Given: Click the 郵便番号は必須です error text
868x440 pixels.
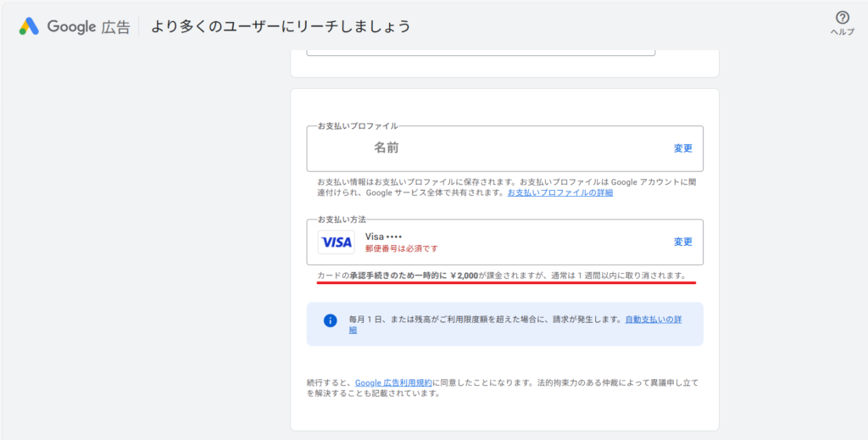Looking at the screenshot, I should [401, 248].
